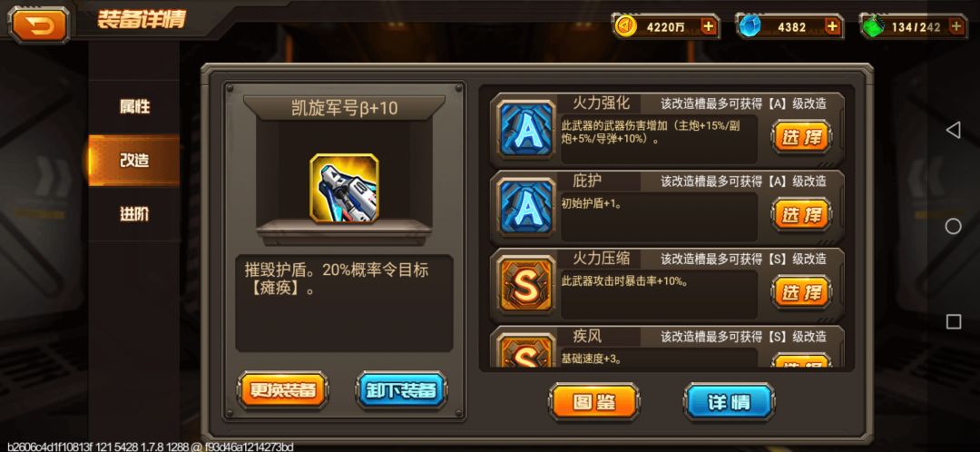
Task: Click 选择 for the 火力强化 slot
Action: point(802,137)
